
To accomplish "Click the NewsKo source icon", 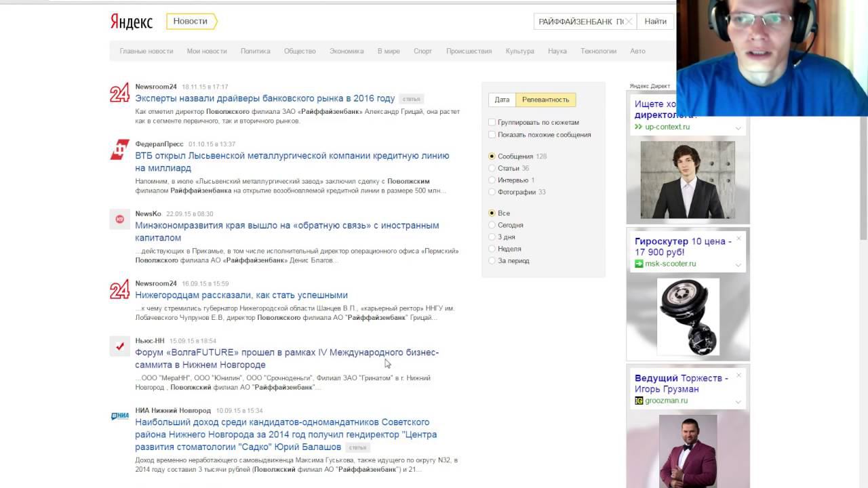I will tap(119, 220).
